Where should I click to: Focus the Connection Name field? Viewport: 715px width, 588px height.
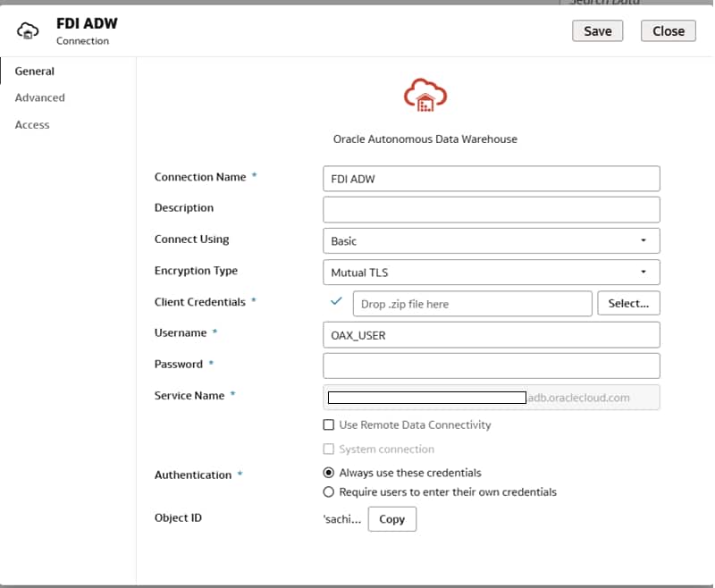(x=491, y=179)
